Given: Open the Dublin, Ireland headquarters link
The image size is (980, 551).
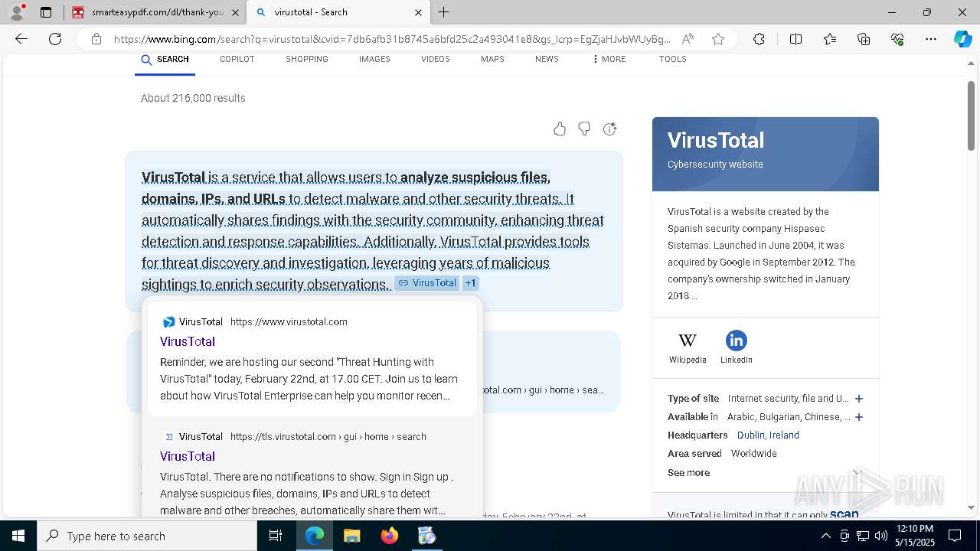Looking at the screenshot, I should click(x=768, y=435).
